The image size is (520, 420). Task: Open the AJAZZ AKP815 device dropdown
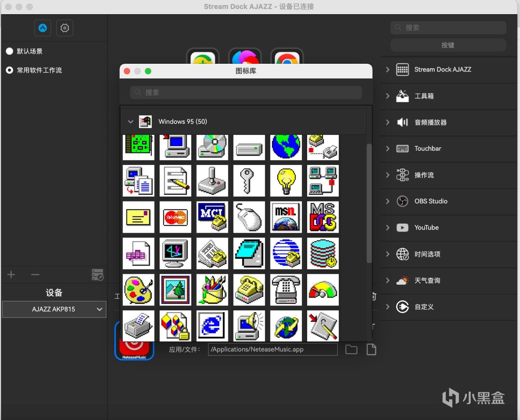(54, 309)
